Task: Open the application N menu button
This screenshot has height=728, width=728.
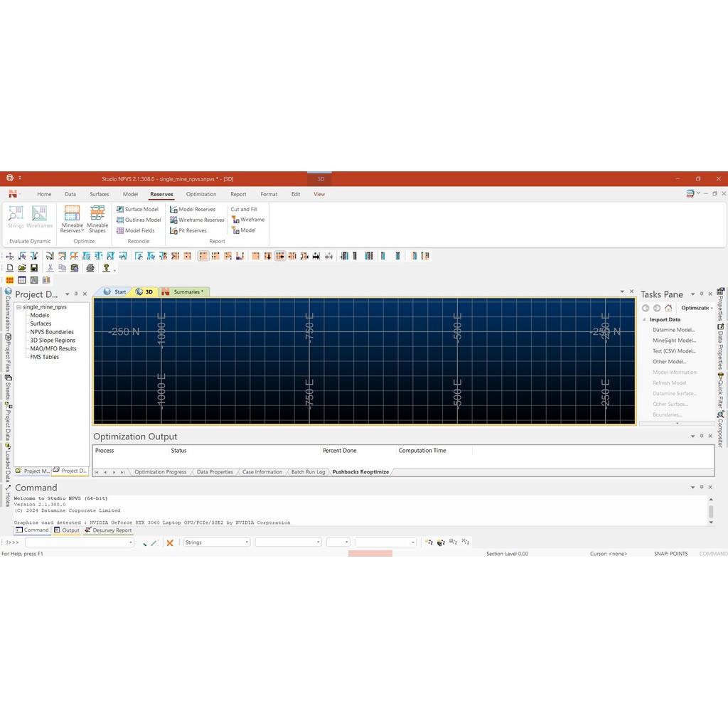Action: click(13, 194)
